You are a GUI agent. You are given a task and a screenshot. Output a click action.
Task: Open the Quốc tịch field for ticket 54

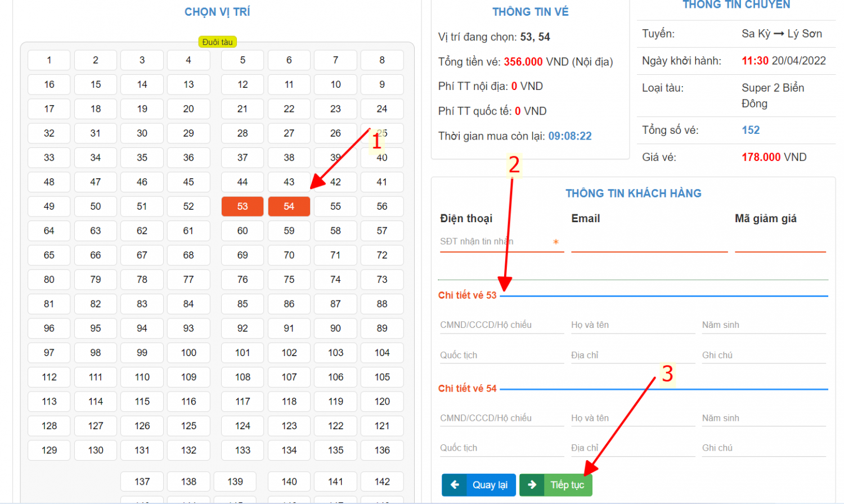[x=501, y=448]
